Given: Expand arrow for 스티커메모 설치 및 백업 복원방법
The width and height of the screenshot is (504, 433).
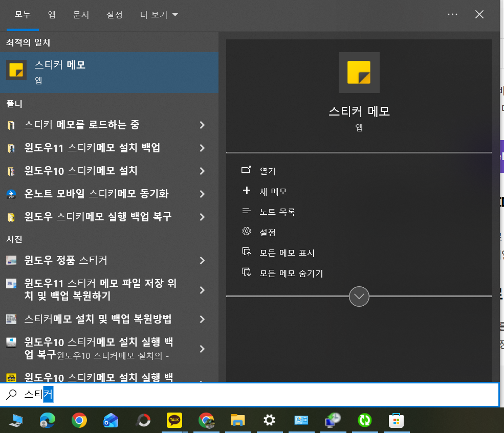Looking at the screenshot, I should (x=202, y=320).
